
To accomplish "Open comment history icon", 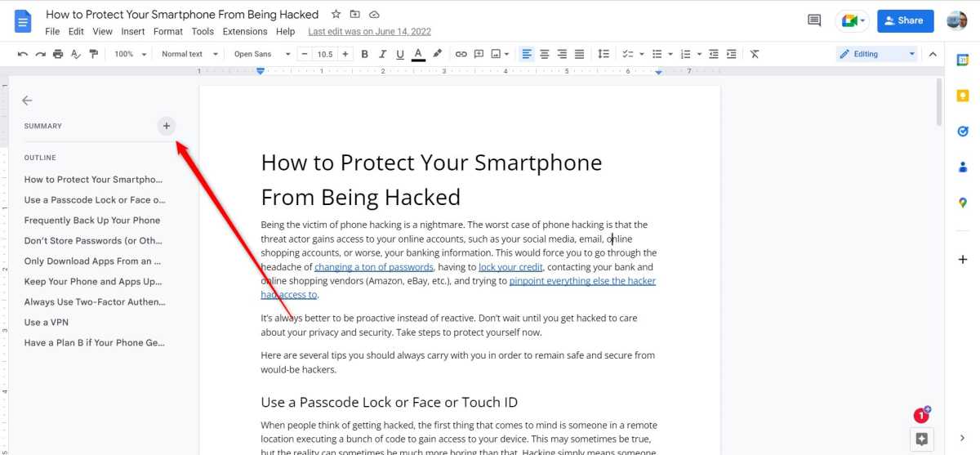I will (x=814, y=20).
